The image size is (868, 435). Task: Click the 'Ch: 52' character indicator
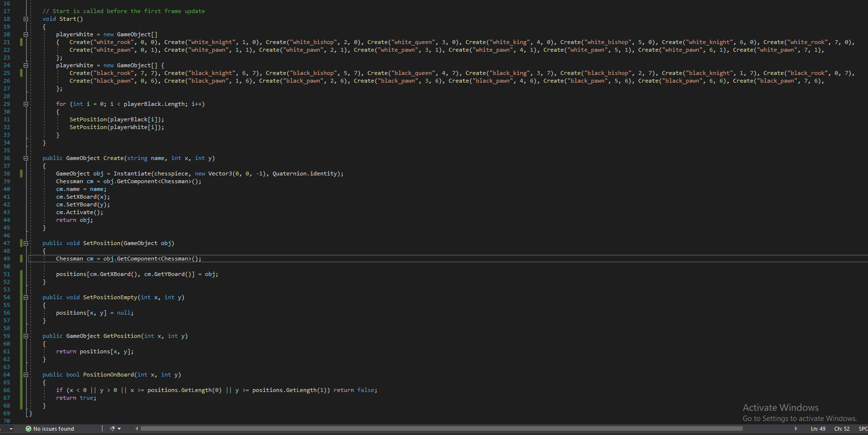842,429
